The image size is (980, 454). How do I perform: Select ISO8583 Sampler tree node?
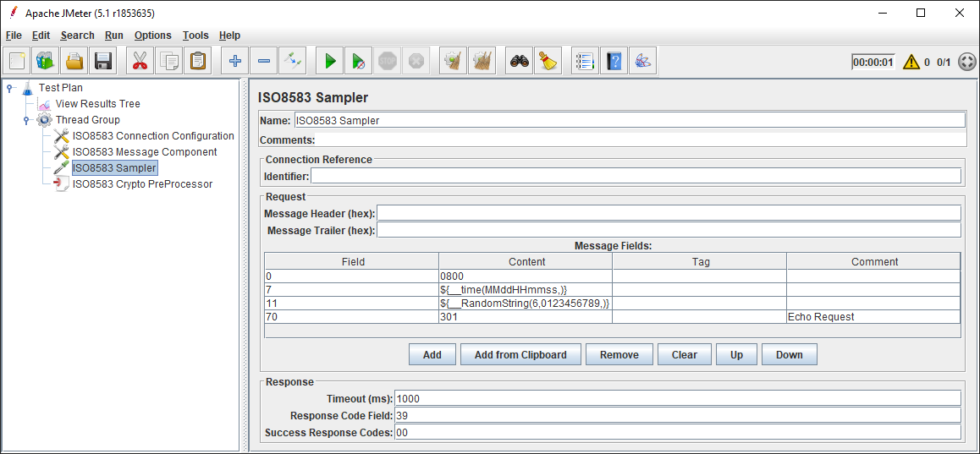coord(114,168)
